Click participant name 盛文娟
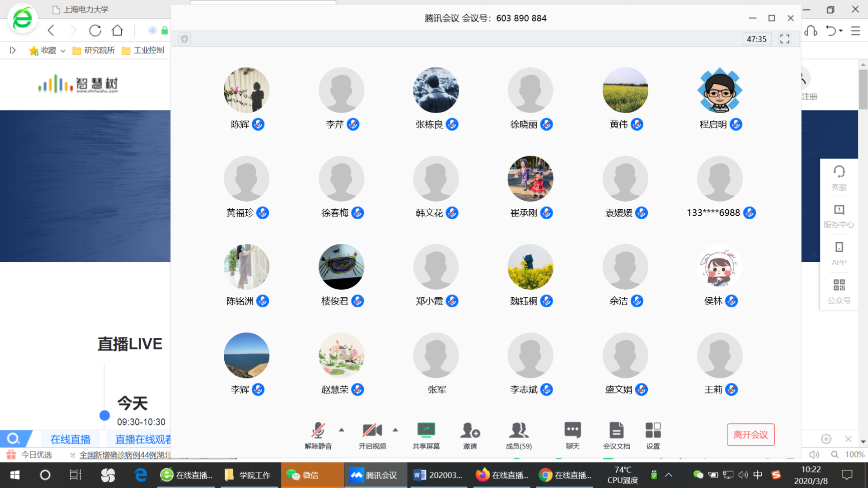This screenshot has width=868, height=488. pyautogui.click(x=619, y=389)
